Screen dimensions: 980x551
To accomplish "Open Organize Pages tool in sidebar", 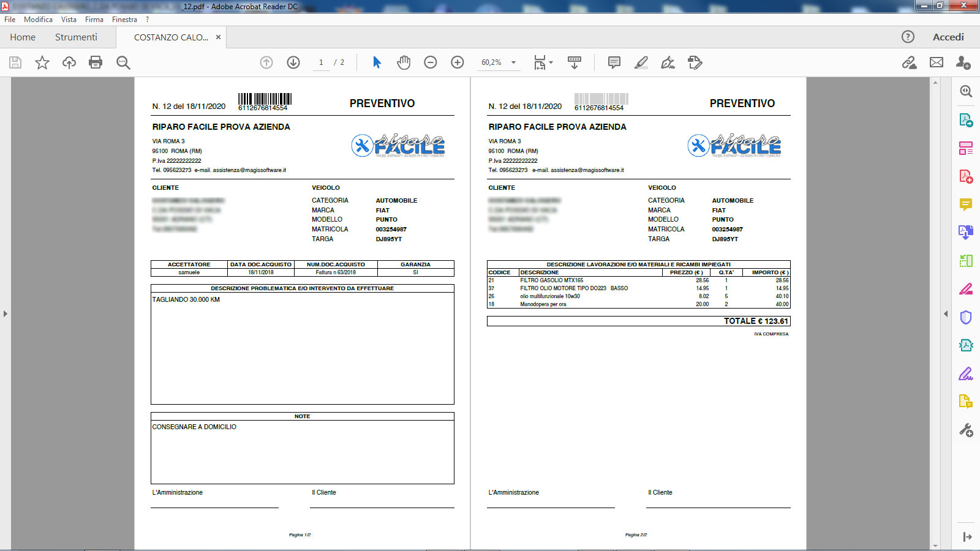I will pos(966,148).
